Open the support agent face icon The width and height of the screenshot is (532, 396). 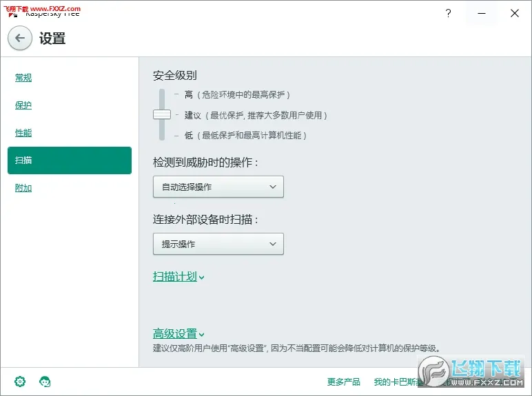coord(45,382)
